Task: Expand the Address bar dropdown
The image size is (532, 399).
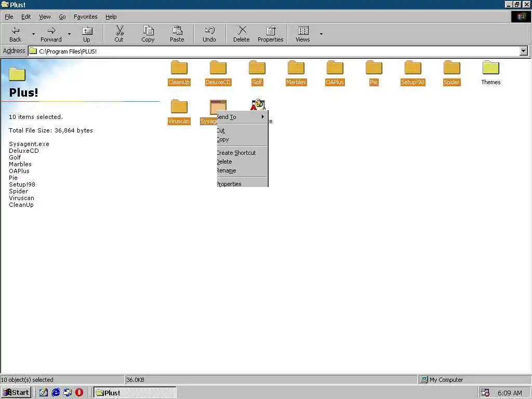Action: coord(524,51)
